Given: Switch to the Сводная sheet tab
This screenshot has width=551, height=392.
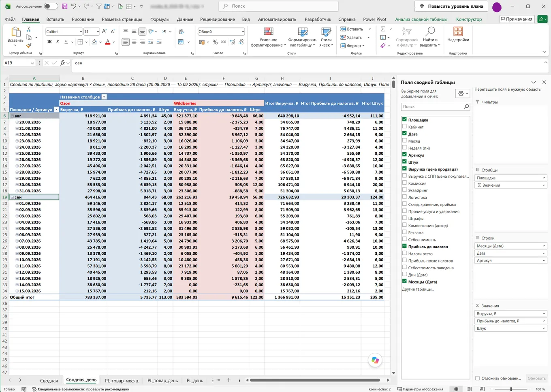Looking at the screenshot, I should (x=49, y=381).
